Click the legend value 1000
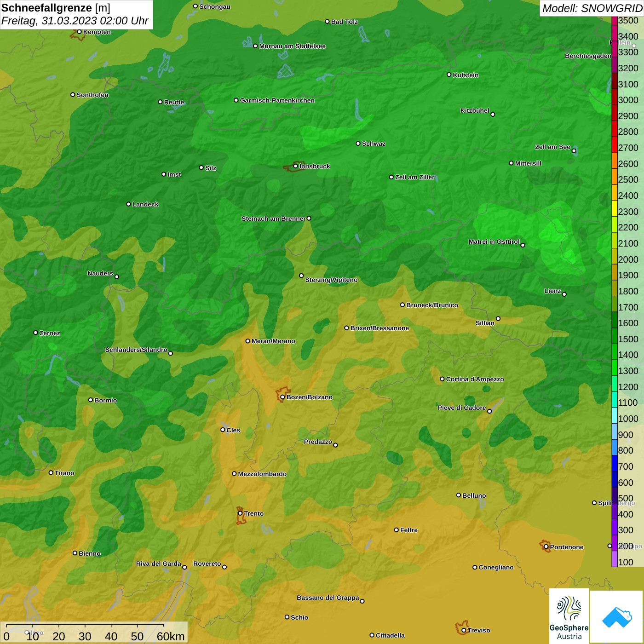The height and width of the screenshot is (644, 644). (x=628, y=419)
